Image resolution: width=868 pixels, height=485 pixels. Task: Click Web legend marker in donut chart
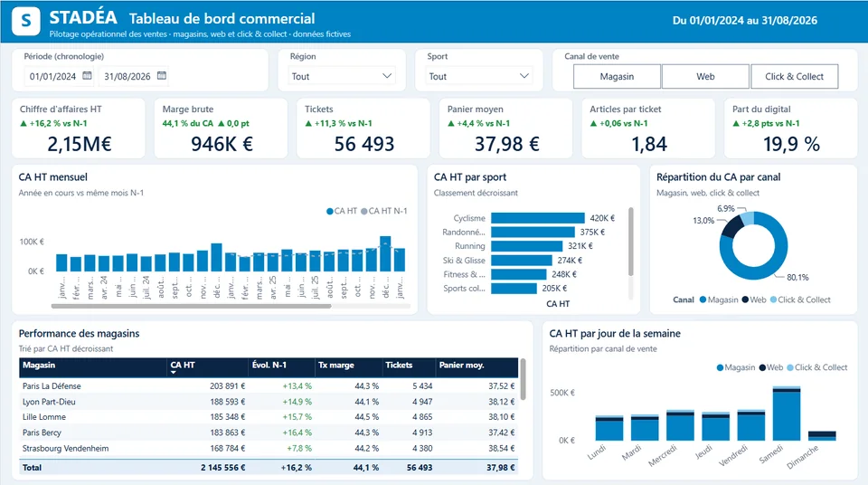pyautogui.click(x=746, y=300)
